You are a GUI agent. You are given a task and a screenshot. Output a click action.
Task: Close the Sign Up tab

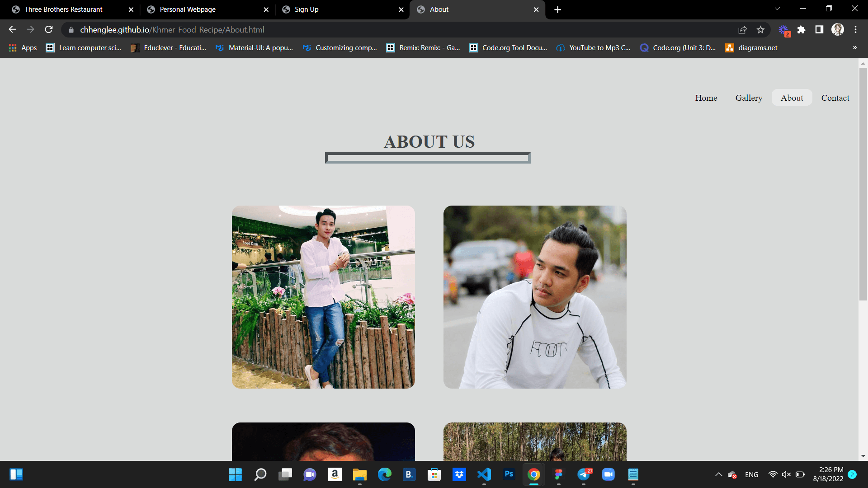tap(401, 9)
